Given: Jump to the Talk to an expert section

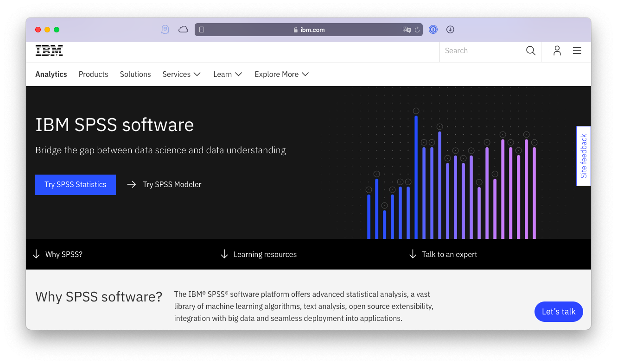Looking at the screenshot, I should tap(443, 254).
